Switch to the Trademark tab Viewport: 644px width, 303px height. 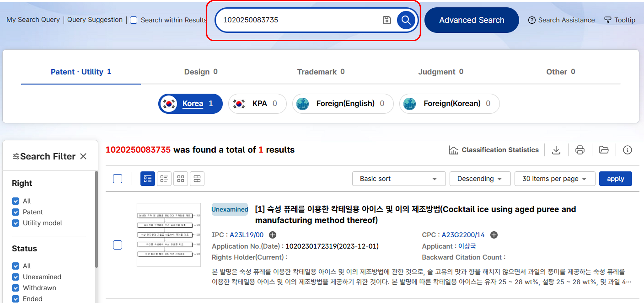click(x=320, y=72)
